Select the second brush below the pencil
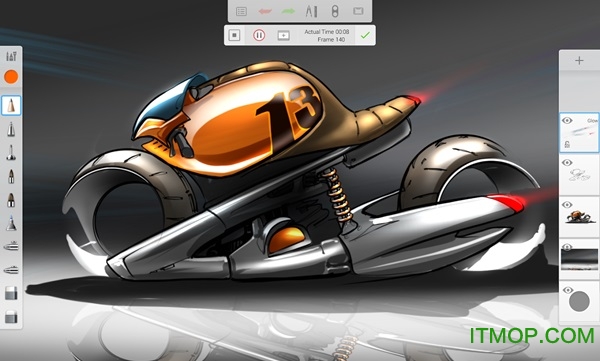The image size is (600, 361). click(x=11, y=129)
